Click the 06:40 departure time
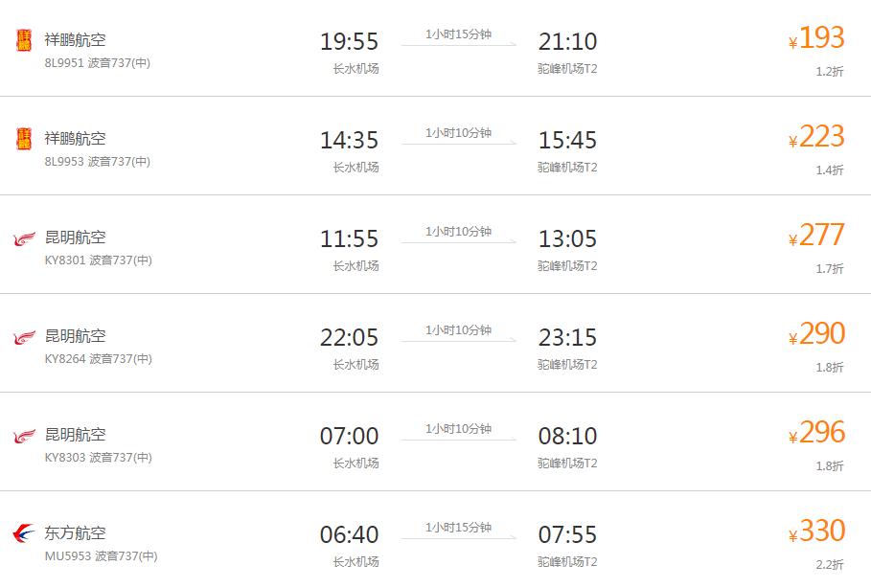The height and width of the screenshot is (588, 871). (x=349, y=535)
